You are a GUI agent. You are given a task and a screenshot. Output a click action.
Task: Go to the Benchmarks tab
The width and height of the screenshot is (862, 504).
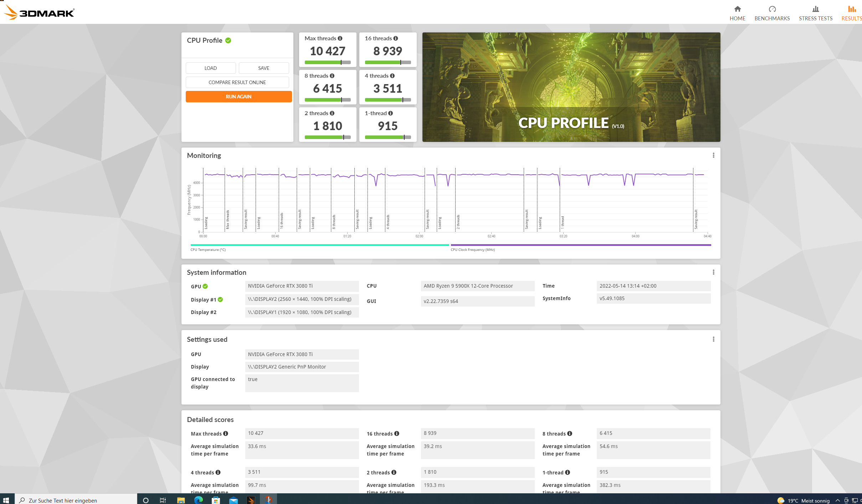tap(772, 13)
